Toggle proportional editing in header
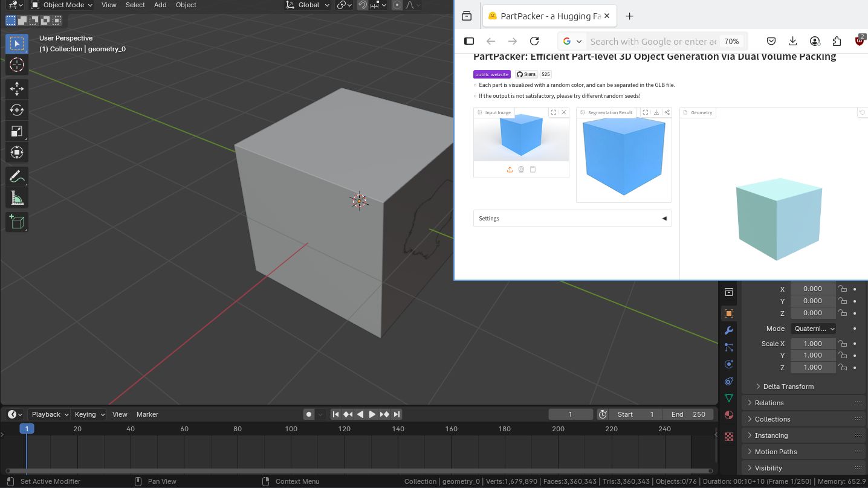 [x=397, y=5]
